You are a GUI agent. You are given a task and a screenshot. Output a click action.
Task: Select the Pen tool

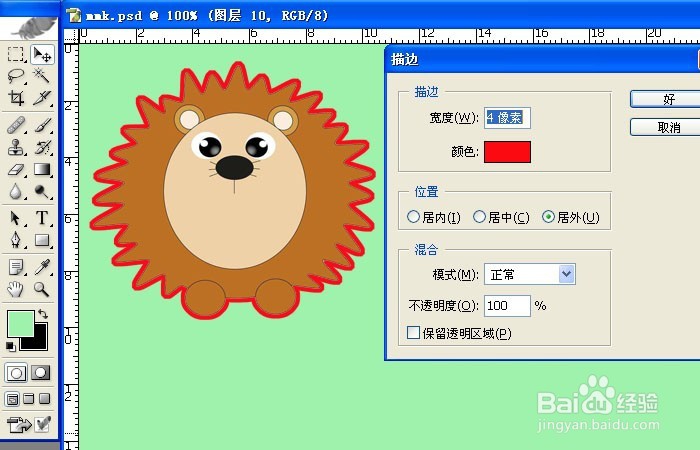point(16,240)
